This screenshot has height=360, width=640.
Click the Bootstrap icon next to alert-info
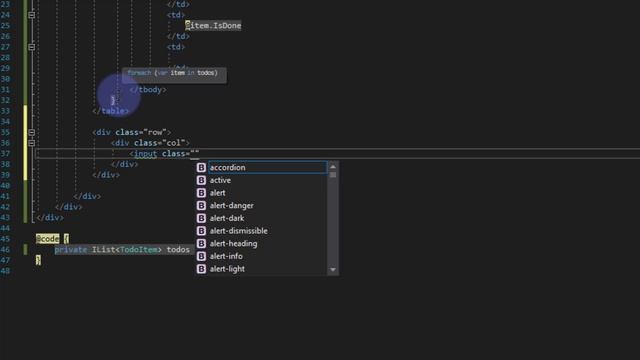point(201,256)
